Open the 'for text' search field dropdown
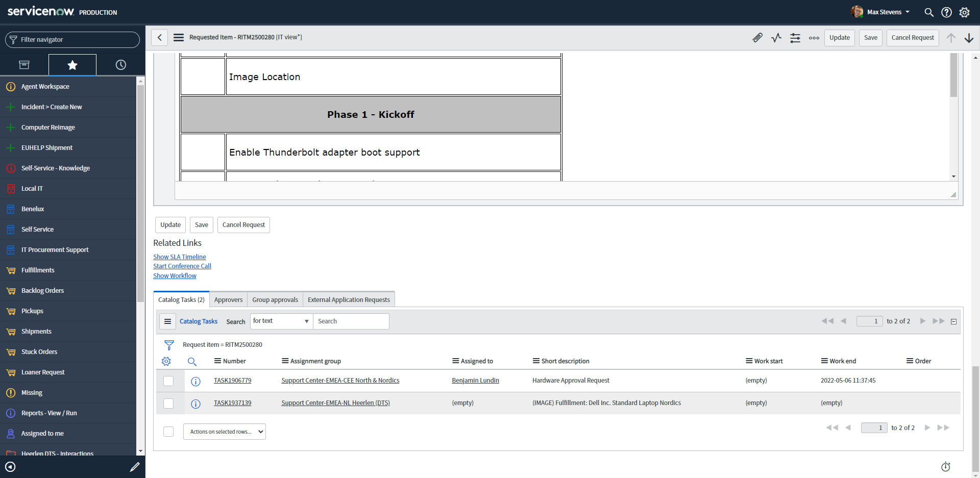Viewport: 980px width, 478px height. [x=281, y=321]
